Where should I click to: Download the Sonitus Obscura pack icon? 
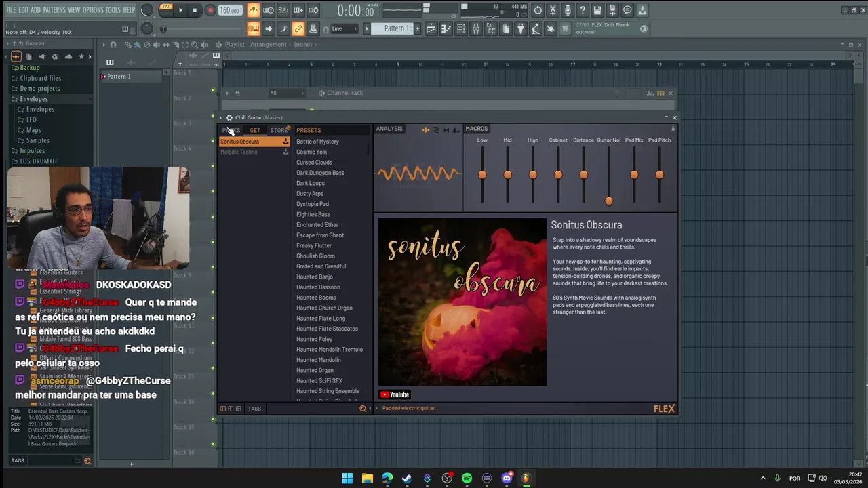[x=285, y=142]
